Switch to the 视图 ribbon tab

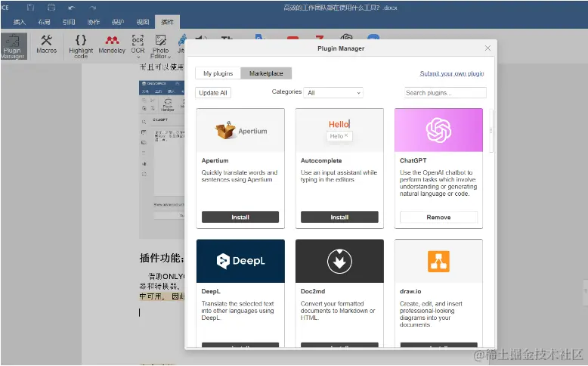coord(143,22)
